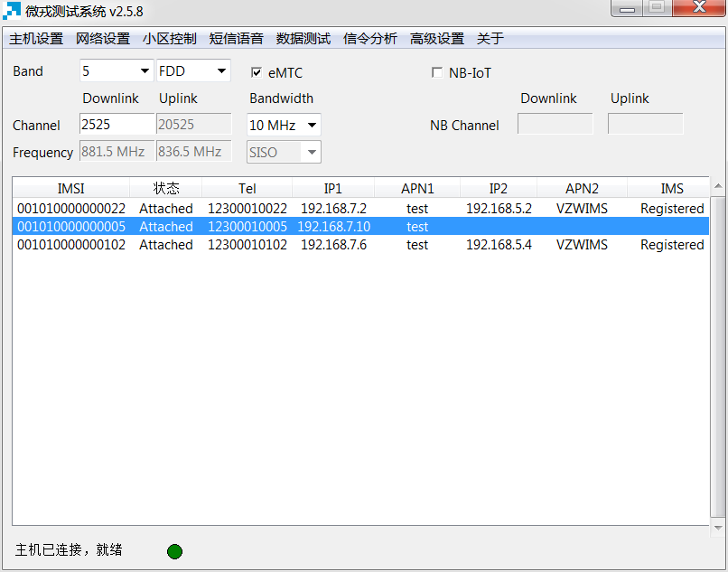Screen dimensions: 728x572
Task: Sort by the IP1 column header
Action: coord(333,188)
